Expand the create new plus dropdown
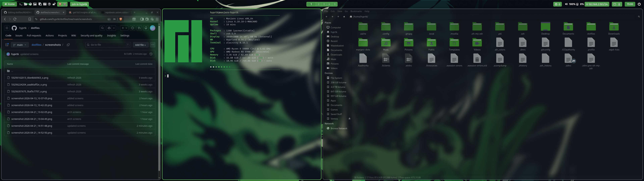Screen dimensions: 644x181 (x=124, y=28)
